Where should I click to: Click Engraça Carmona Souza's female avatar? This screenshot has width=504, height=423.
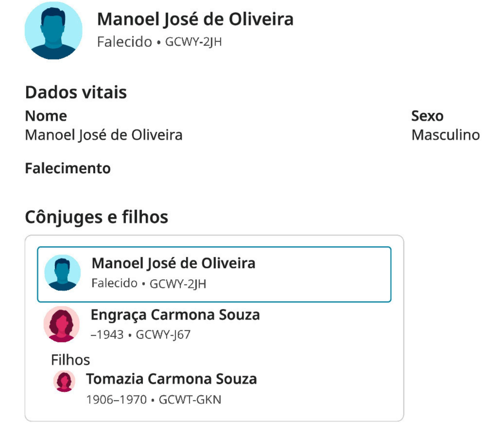point(62,324)
